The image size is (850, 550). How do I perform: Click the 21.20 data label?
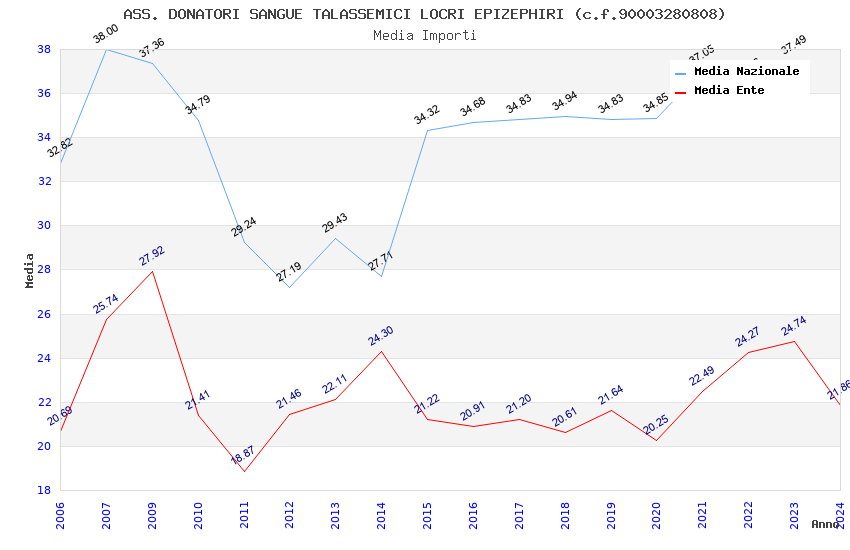point(519,404)
